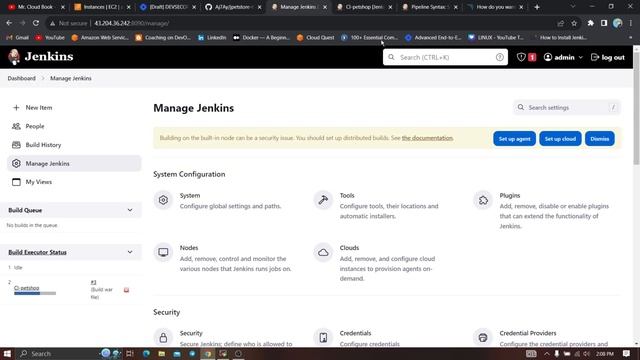Click the search help question icon
Image resolution: width=640 pixels, height=360 pixels.
coord(500,57)
